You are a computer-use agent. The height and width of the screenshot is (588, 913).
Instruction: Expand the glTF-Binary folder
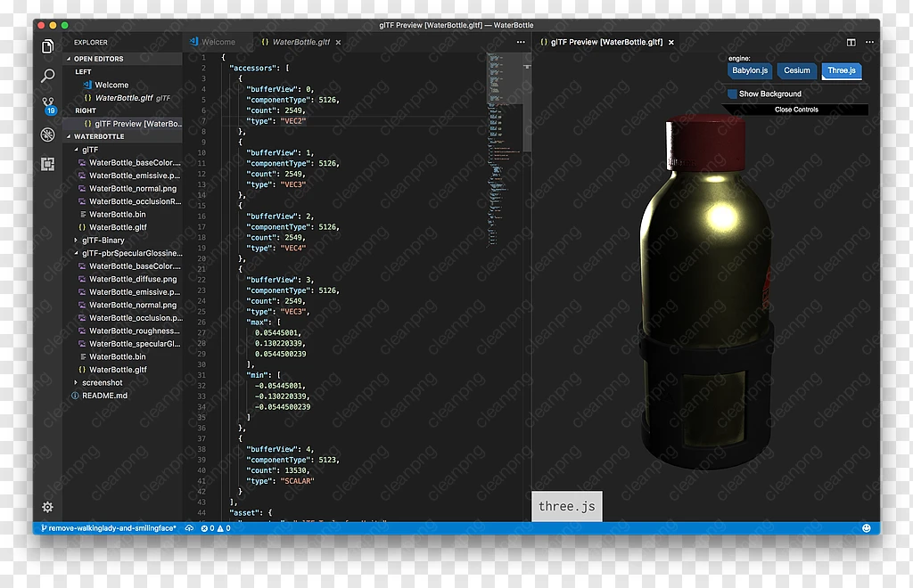click(123, 241)
